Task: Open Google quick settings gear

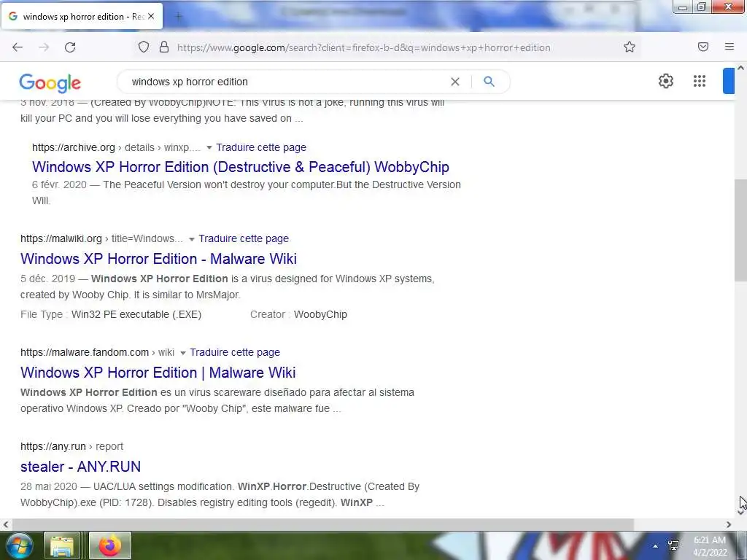Action: (666, 81)
